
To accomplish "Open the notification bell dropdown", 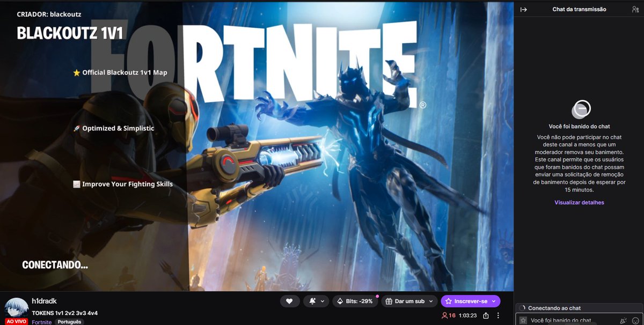I will tap(316, 301).
